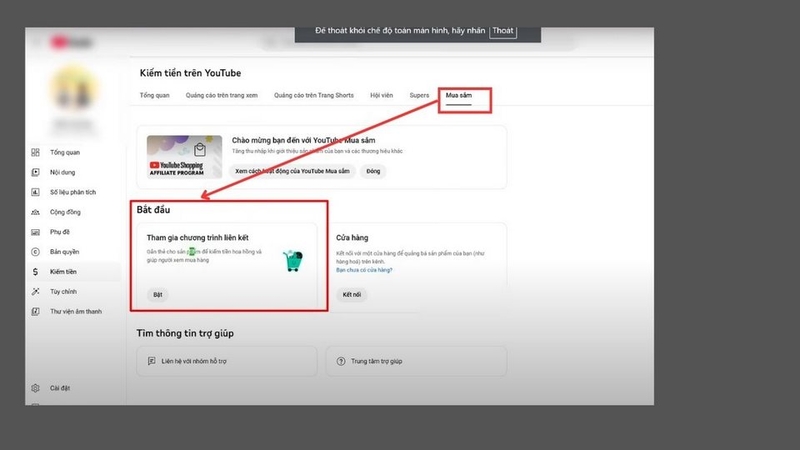This screenshot has width=800, height=450.
Task: Open Quảng cáo trên trang xem tab
Action: (x=221, y=95)
